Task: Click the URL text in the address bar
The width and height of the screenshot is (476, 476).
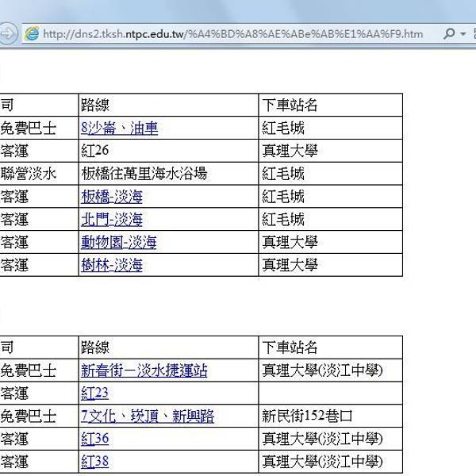Action: [230, 34]
